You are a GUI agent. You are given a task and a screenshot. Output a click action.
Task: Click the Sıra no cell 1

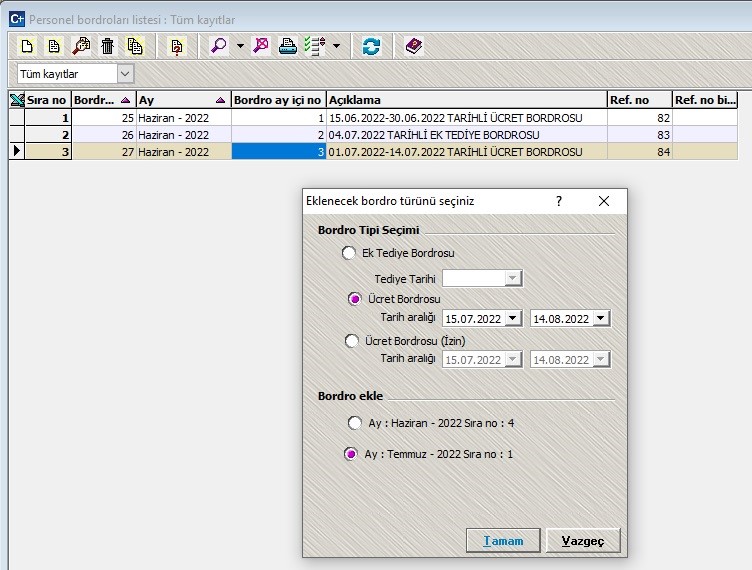tap(47, 118)
